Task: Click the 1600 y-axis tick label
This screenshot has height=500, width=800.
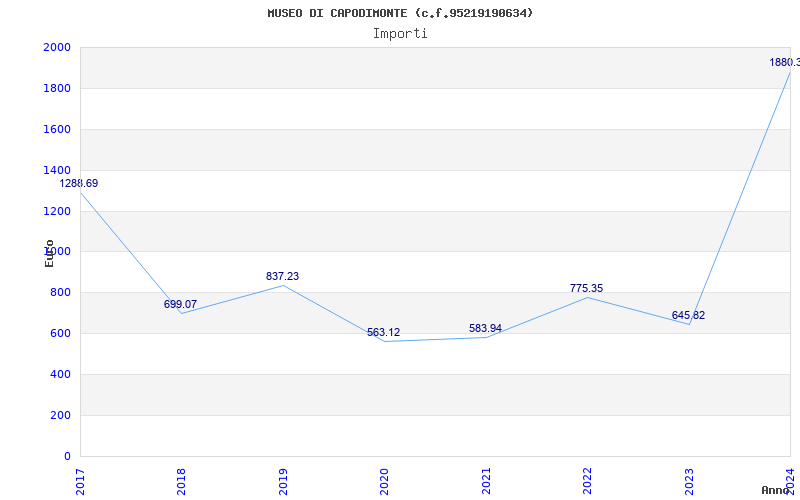Action: tap(57, 129)
